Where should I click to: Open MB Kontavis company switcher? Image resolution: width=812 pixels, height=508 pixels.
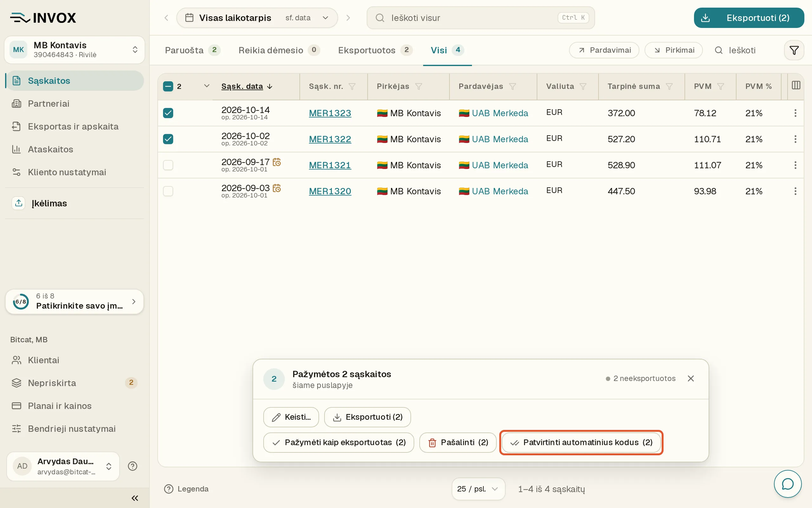[x=75, y=50]
